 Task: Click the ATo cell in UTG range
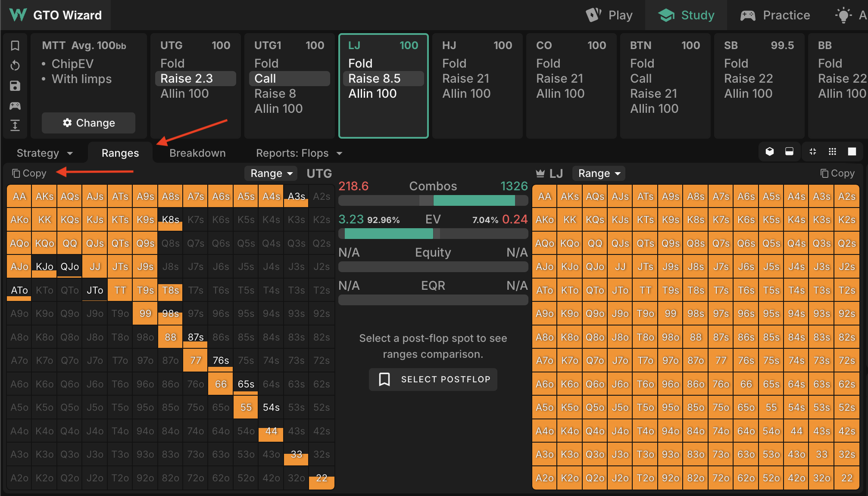(x=19, y=290)
